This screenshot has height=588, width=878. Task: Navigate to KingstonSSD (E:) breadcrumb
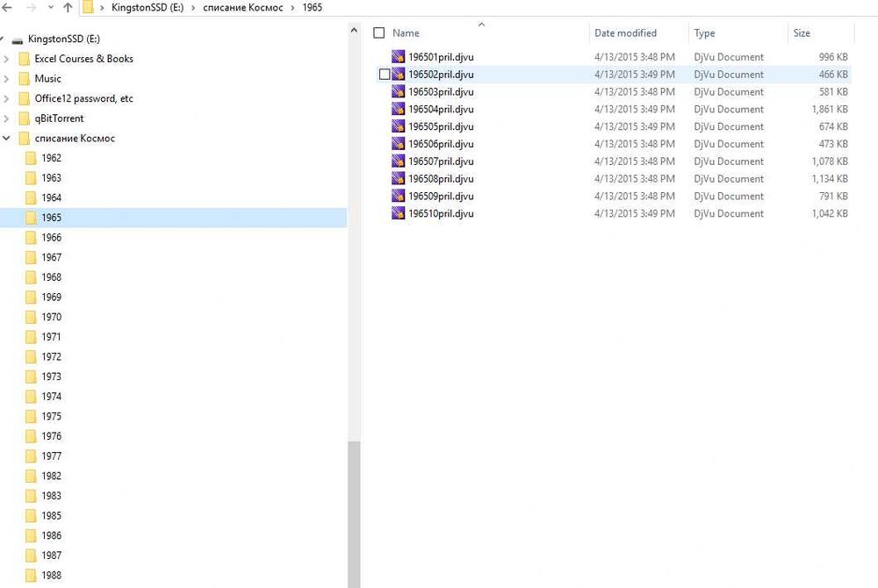tap(148, 7)
